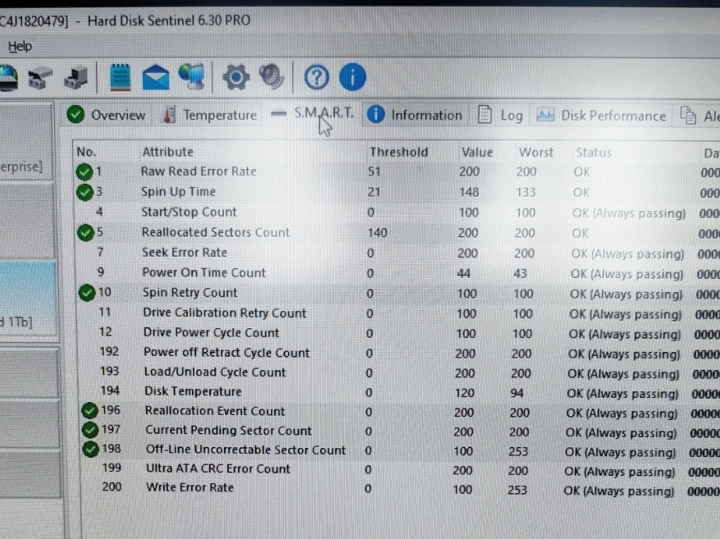Select the Drive Calibration Retry Count attribute
Image resolution: width=720 pixels, height=539 pixels.
(225, 313)
